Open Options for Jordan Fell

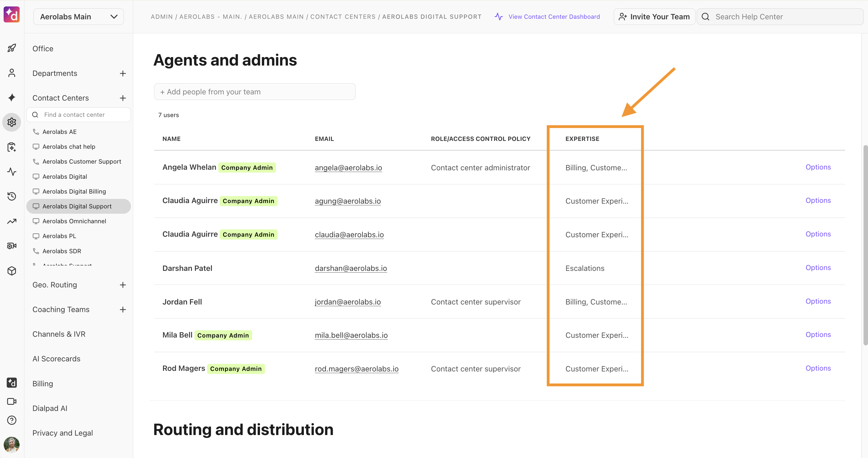coord(818,301)
